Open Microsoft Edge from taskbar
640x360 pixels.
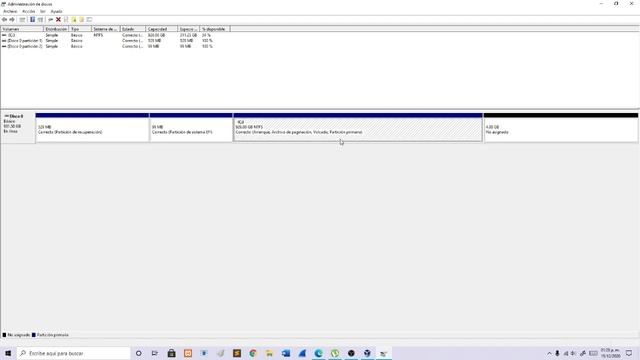point(318,353)
